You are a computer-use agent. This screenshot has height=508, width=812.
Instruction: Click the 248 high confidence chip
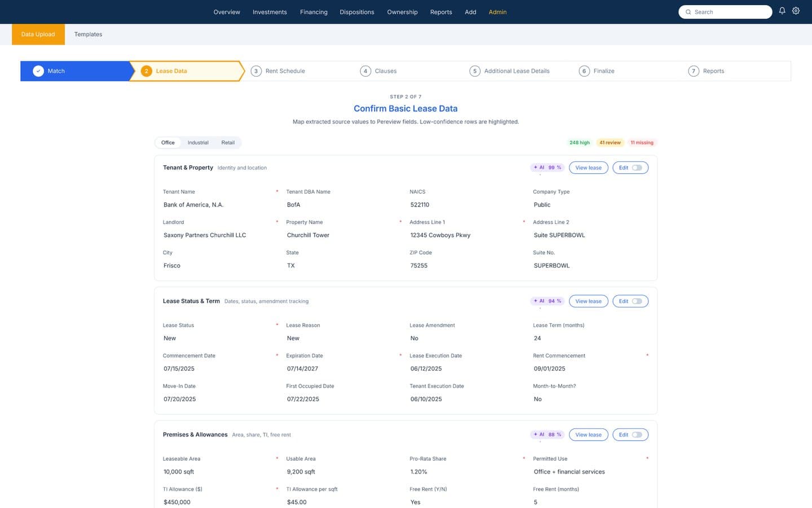[579, 143]
